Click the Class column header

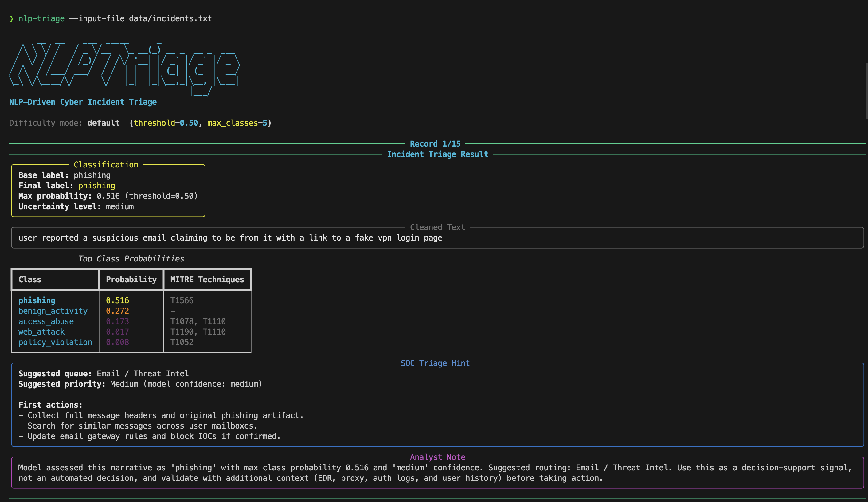(30, 280)
